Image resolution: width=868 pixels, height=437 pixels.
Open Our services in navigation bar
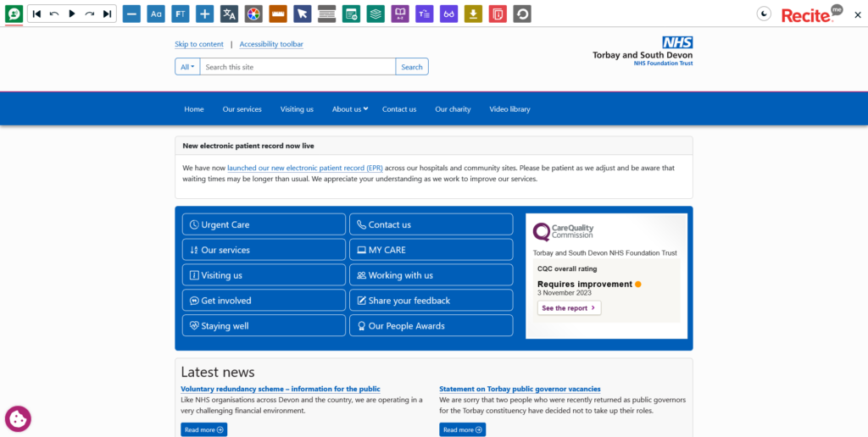pos(242,109)
